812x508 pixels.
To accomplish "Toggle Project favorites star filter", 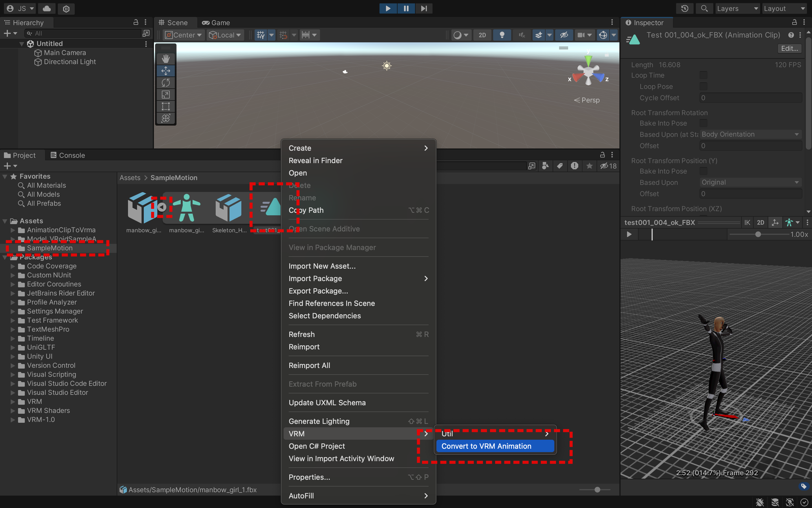I will click(590, 166).
